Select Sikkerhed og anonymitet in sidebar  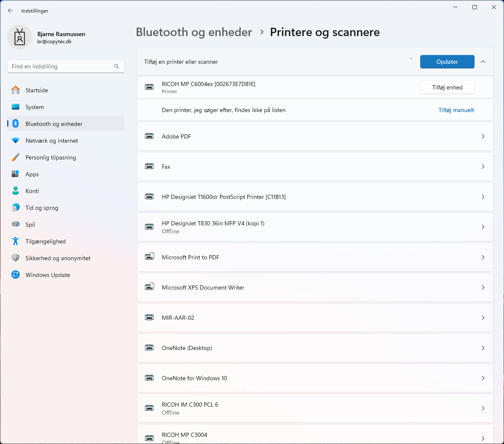pos(58,258)
